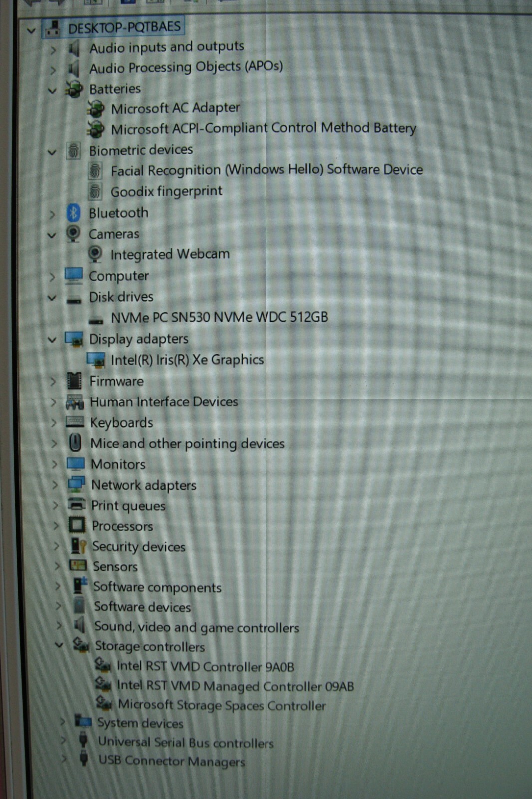This screenshot has width=532, height=799.
Task: Click the Print queues printer icon
Action: click(76, 504)
